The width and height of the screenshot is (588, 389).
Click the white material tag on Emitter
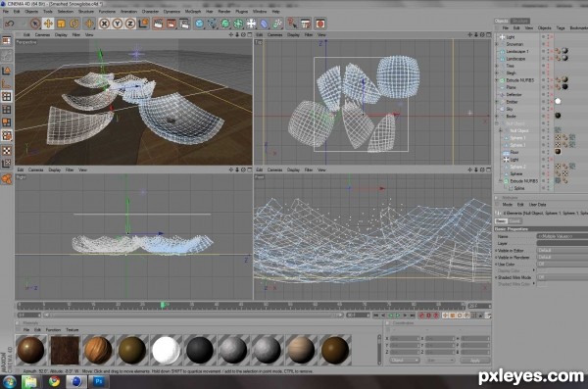pos(558,101)
